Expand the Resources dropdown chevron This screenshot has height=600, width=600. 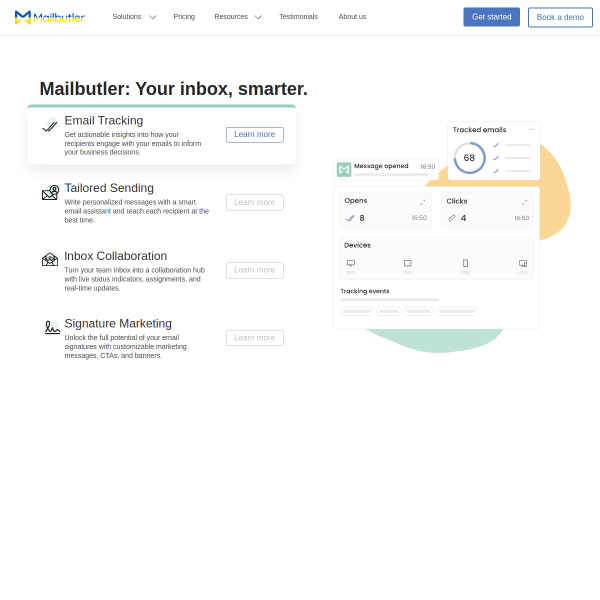[258, 17]
